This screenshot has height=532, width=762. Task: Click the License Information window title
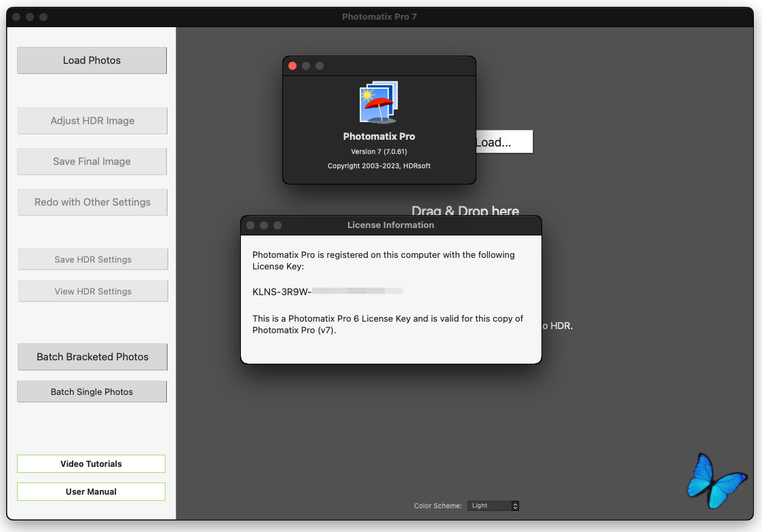pyautogui.click(x=391, y=225)
